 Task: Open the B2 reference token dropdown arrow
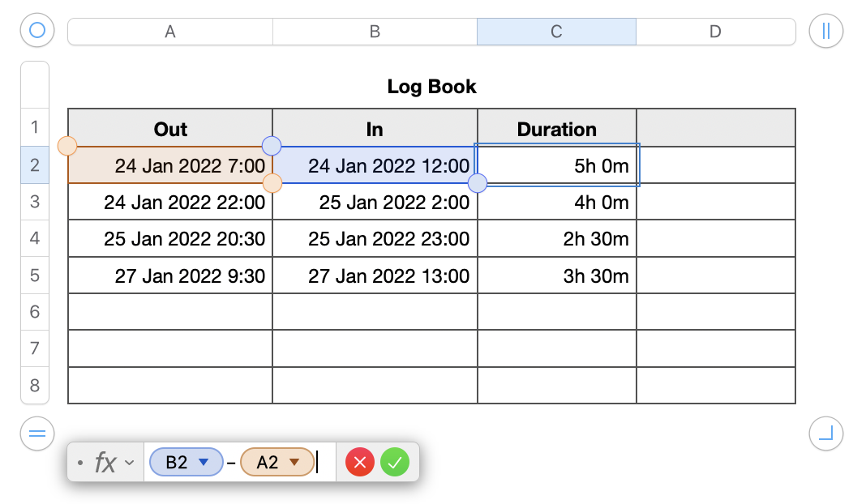point(204,462)
